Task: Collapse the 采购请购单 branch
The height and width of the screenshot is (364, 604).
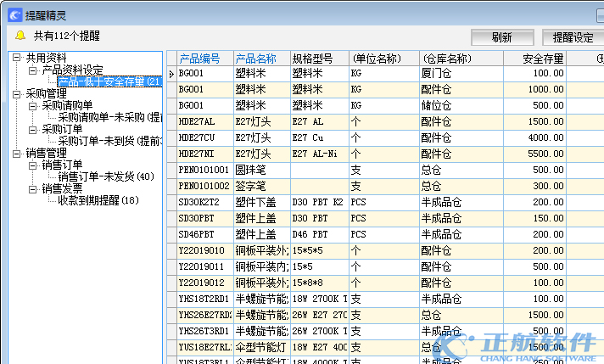Action: [x=33, y=105]
